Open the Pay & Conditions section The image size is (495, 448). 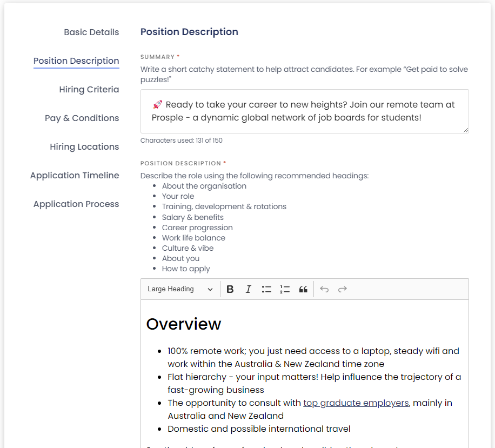[82, 118]
